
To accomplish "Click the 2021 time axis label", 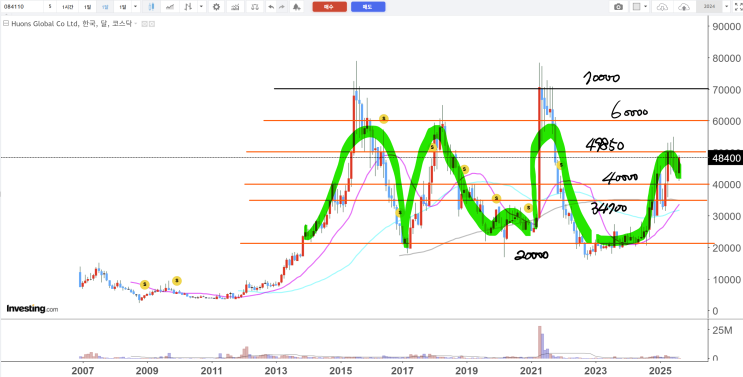I will (x=531, y=370).
